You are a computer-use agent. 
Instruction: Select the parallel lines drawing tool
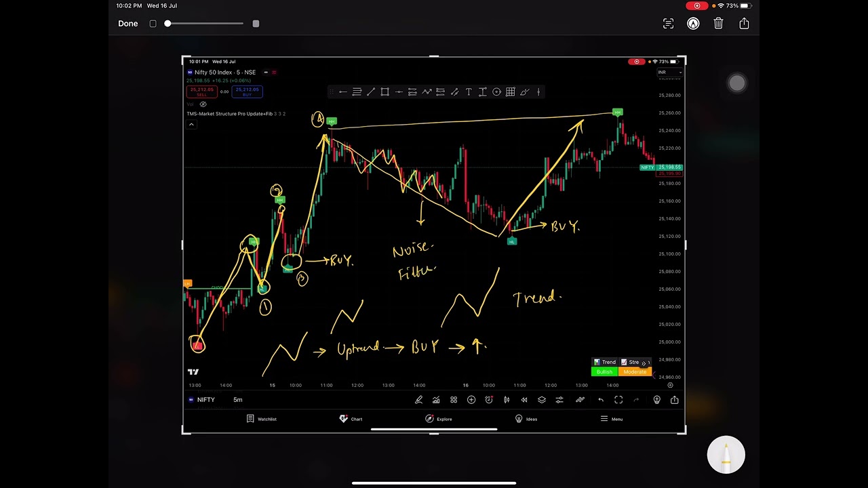pos(357,92)
